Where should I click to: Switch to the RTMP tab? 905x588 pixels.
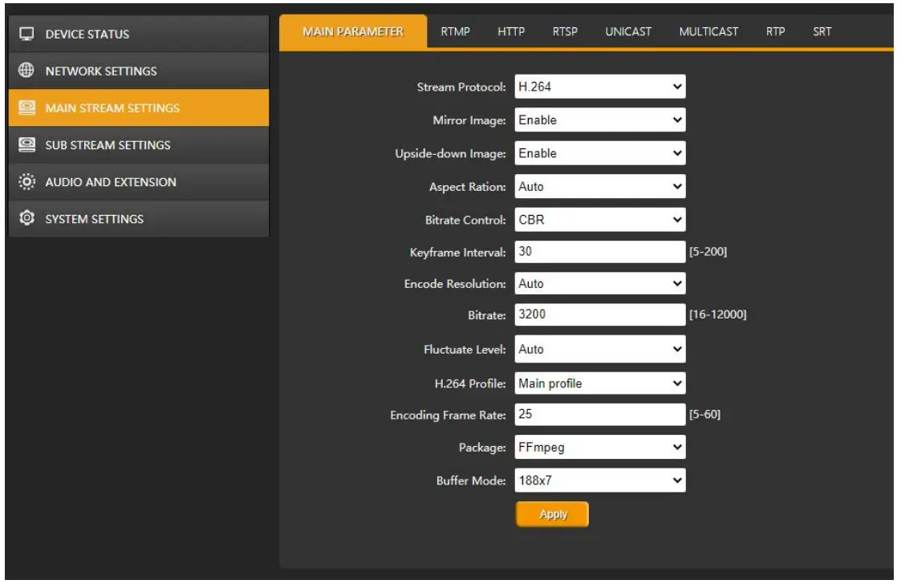[456, 32]
